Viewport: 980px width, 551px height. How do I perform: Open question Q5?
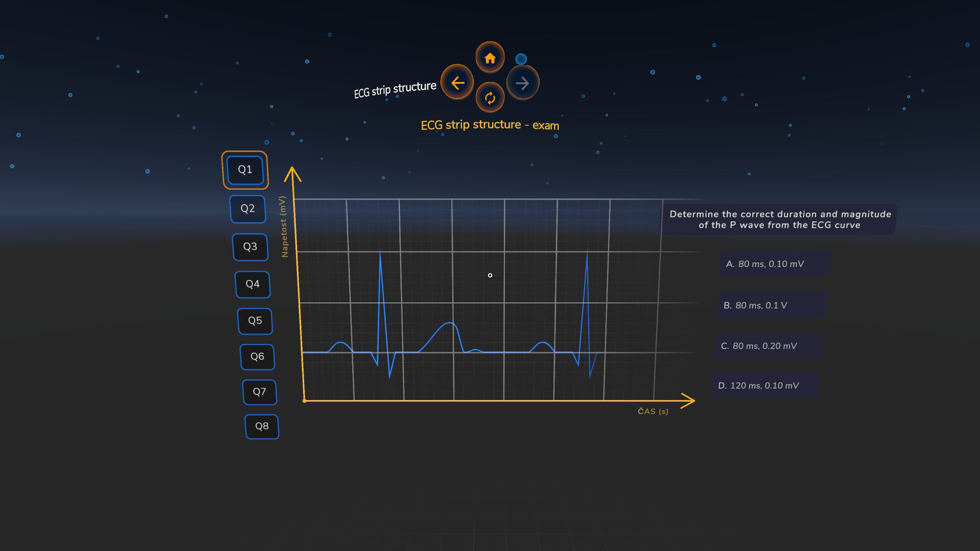(255, 321)
